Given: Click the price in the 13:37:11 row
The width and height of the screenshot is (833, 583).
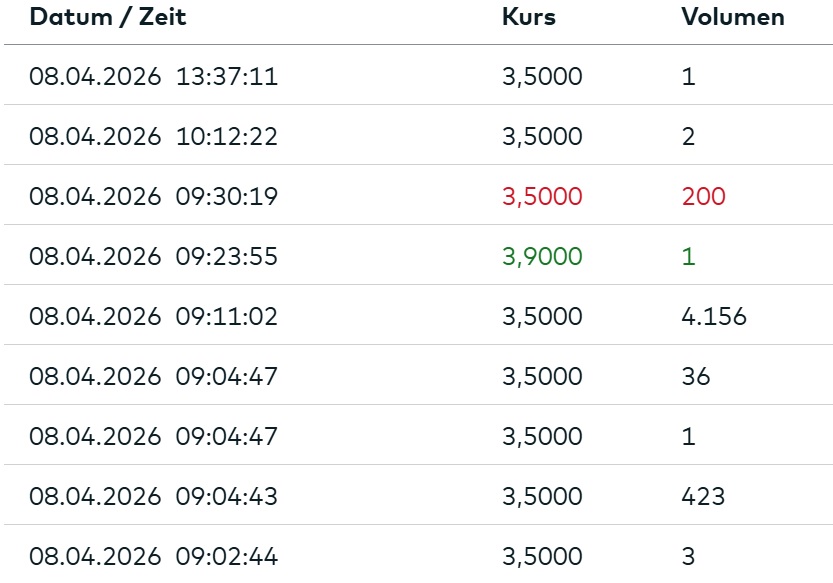Looking at the screenshot, I should point(541,77).
